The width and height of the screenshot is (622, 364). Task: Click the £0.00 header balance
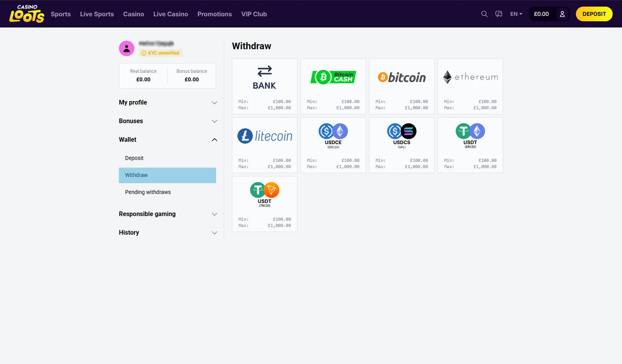tap(542, 14)
